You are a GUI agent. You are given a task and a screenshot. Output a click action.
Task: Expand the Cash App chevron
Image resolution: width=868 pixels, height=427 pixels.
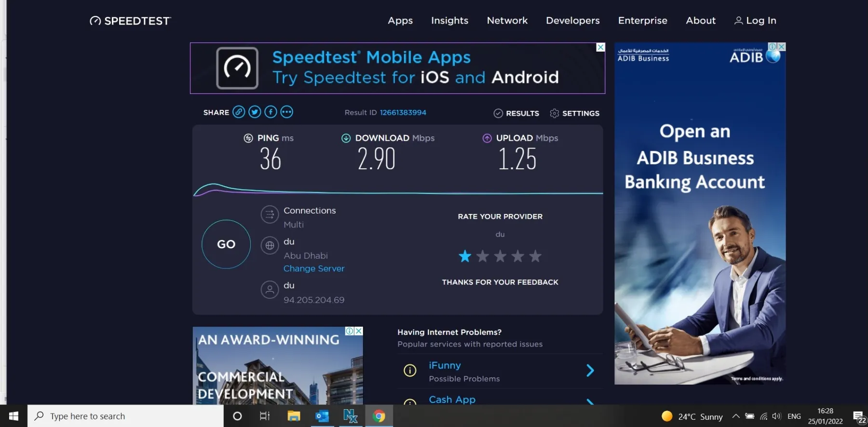590,401
